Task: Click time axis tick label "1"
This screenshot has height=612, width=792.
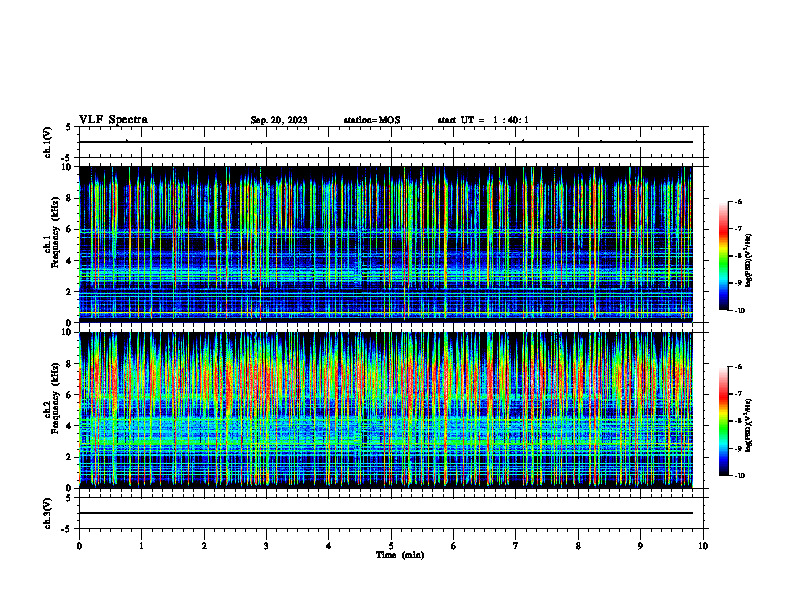Action: tap(142, 546)
